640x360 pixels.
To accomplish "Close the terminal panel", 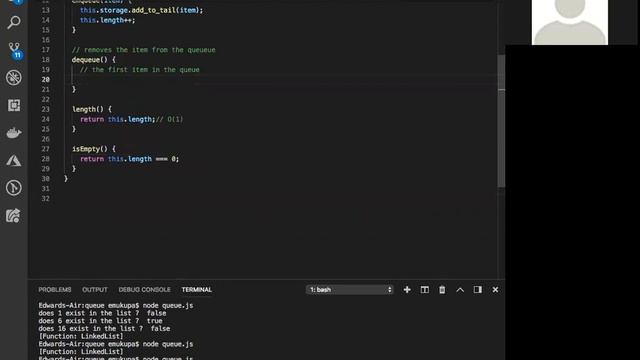I will (x=495, y=289).
